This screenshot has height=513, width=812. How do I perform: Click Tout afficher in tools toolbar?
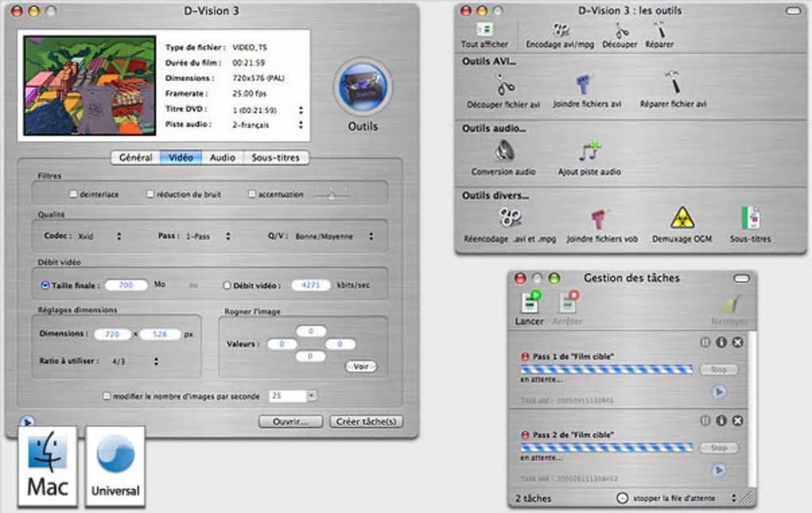click(485, 36)
